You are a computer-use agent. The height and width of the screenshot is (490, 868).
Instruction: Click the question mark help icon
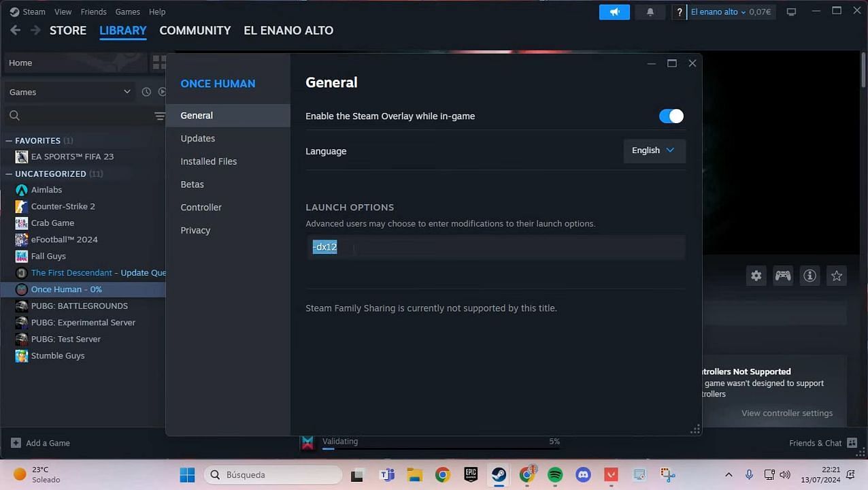pyautogui.click(x=679, y=12)
